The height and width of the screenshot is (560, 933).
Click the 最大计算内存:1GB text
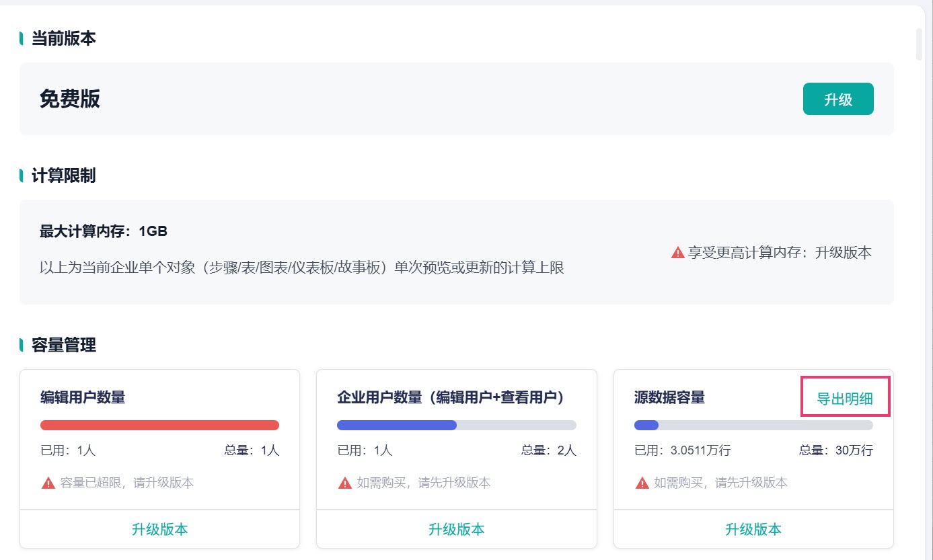click(104, 232)
